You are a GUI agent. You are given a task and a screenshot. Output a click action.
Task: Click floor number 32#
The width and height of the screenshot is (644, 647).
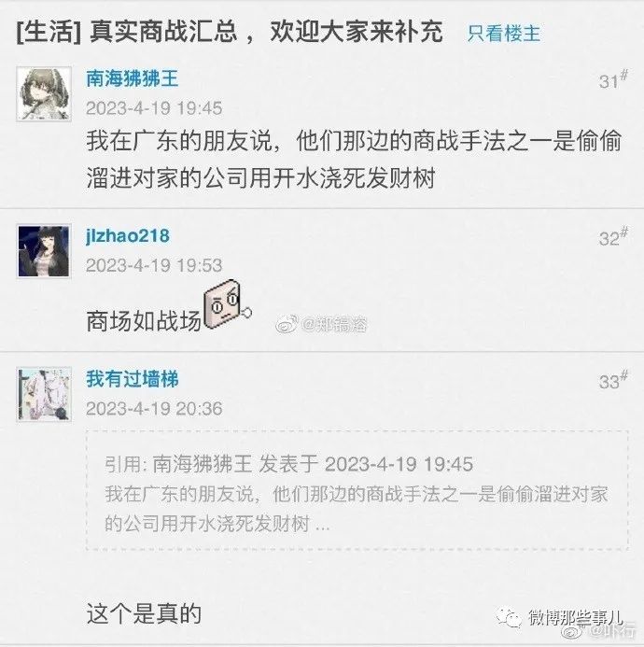pos(613,237)
